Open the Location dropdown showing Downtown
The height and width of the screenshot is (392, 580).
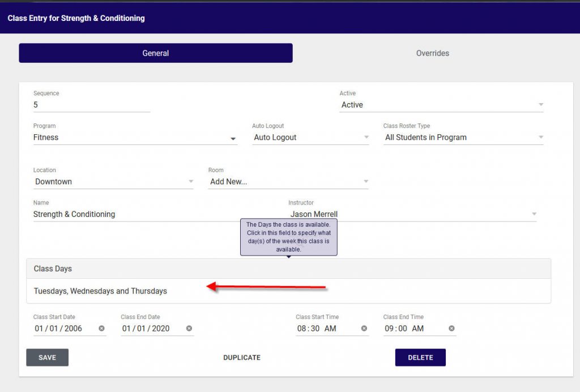(x=190, y=182)
